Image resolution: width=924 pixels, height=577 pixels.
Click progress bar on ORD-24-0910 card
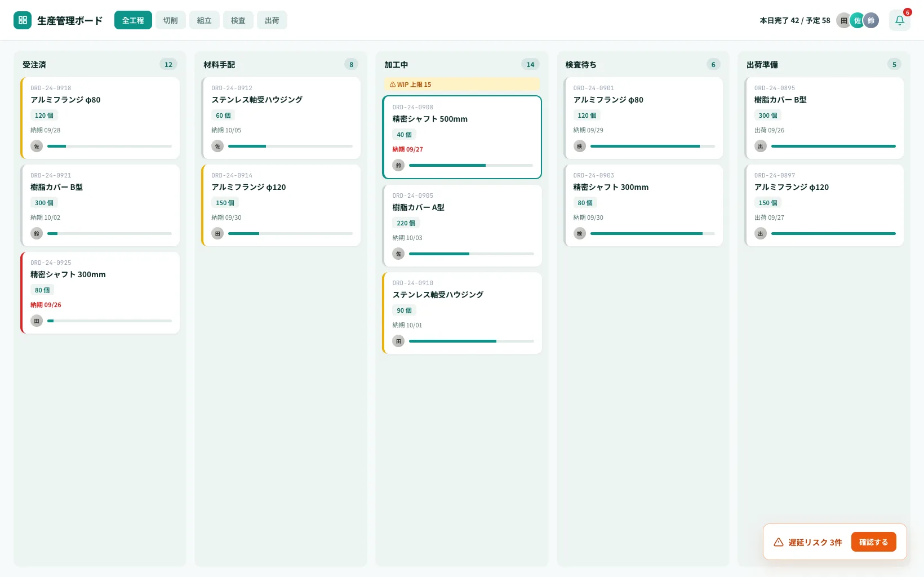pos(472,341)
